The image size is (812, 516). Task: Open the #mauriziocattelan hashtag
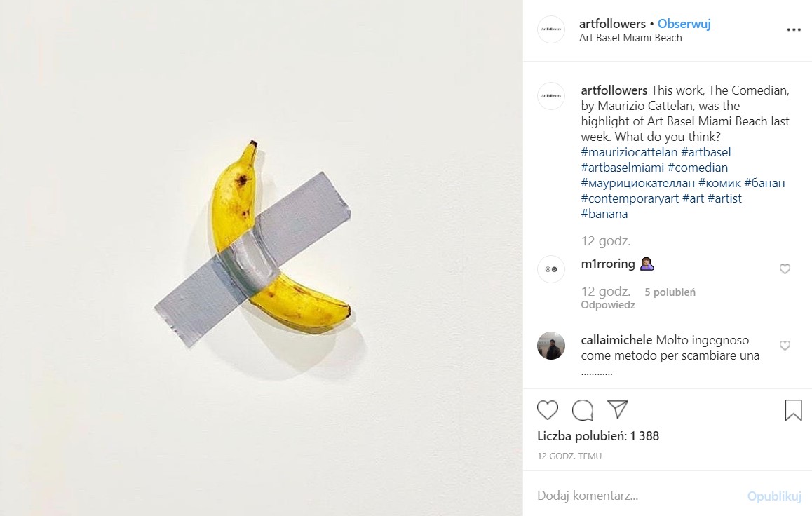629,152
